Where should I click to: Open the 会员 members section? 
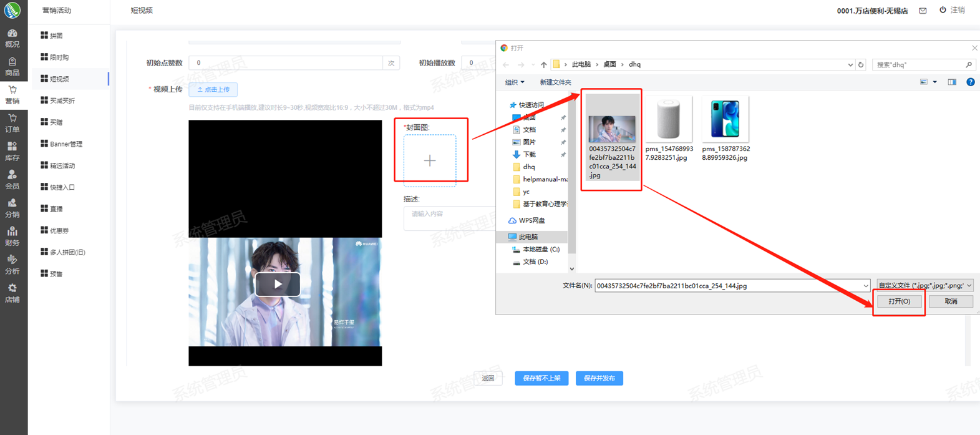tap(12, 180)
